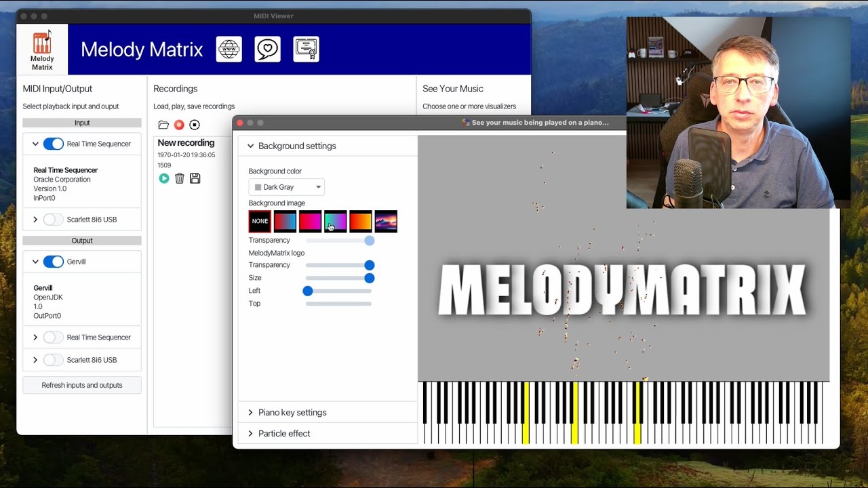Screen dimensions: 868x488
Task: Click the Output section header
Action: tap(82, 241)
